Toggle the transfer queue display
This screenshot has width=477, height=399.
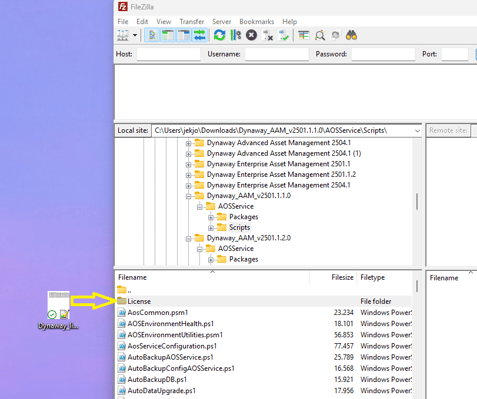[200, 35]
